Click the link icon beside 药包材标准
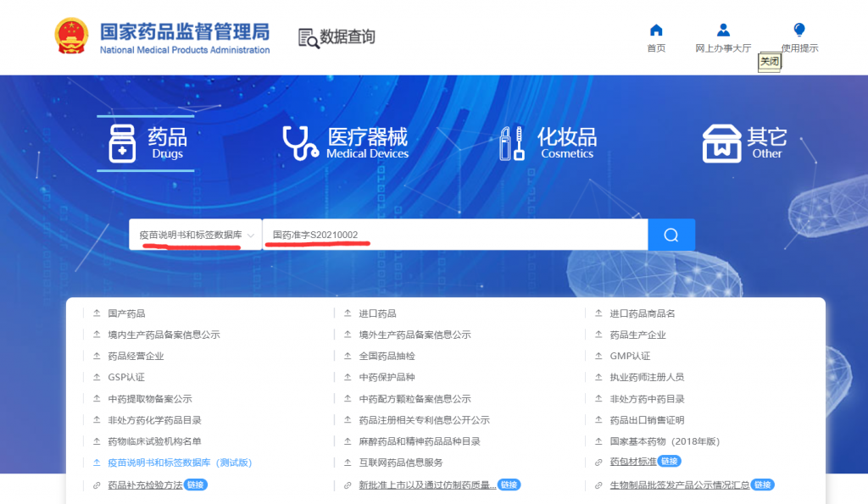Image resolution: width=868 pixels, height=504 pixels. tap(598, 462)
